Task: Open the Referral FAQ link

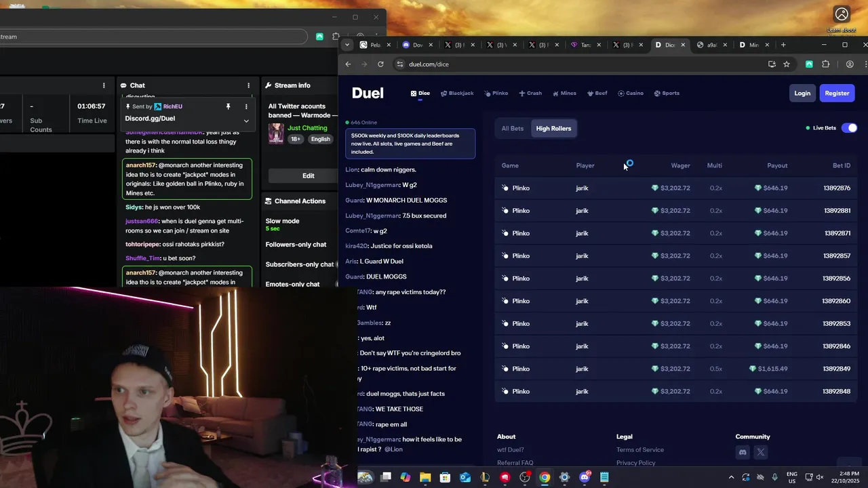Action: click(x=515, y=463)
